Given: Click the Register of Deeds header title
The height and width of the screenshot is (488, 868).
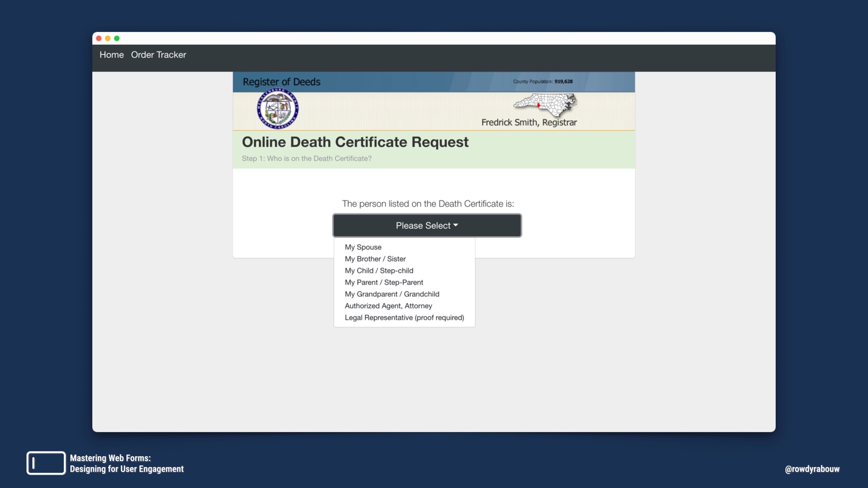Looking at the screenshot, I should click(x=281, y=82).
